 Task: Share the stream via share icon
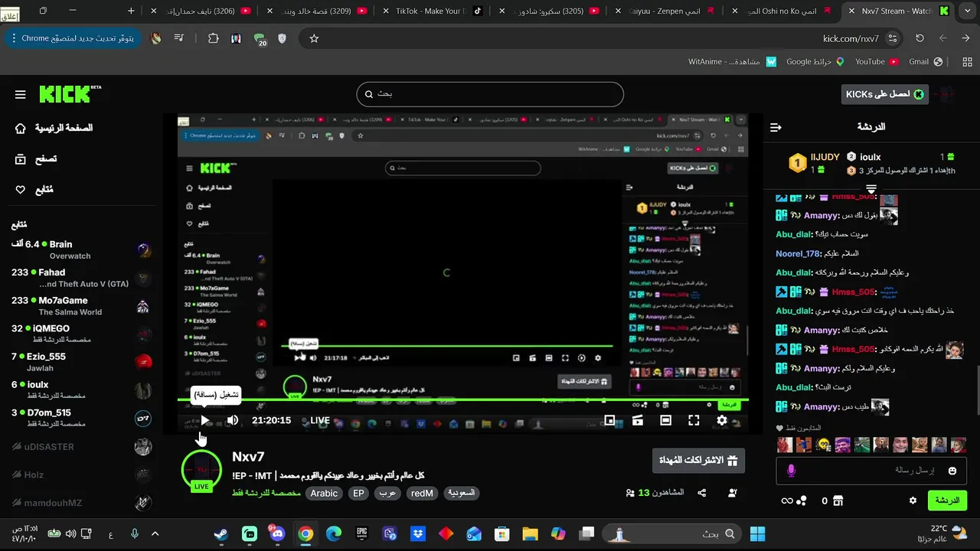click(x=701, y=493)
